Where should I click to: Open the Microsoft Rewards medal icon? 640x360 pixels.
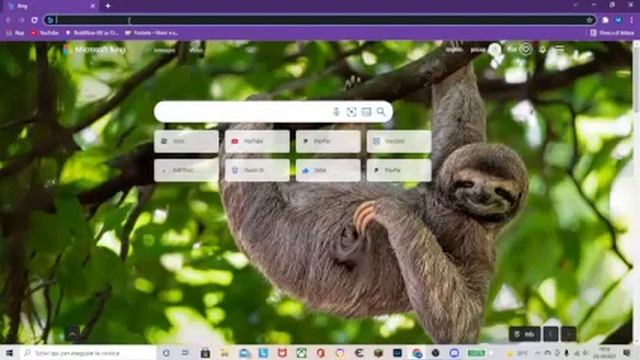pos(526,49)
